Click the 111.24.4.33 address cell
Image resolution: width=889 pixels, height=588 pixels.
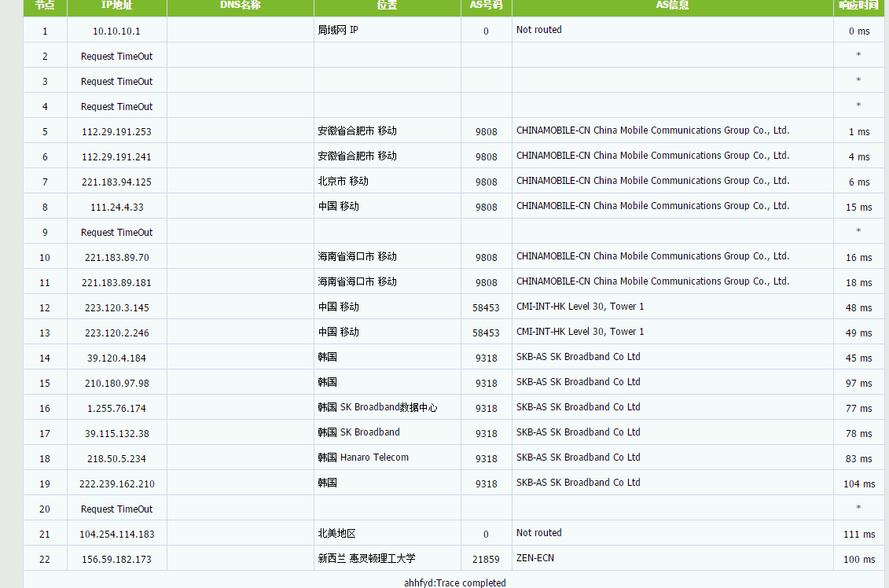(116, 207)
